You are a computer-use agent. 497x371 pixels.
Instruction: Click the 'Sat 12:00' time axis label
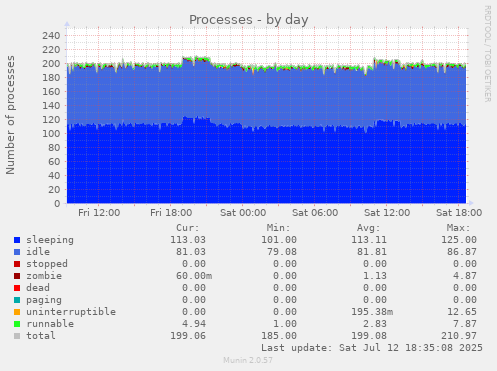click(x=387, y=213)
